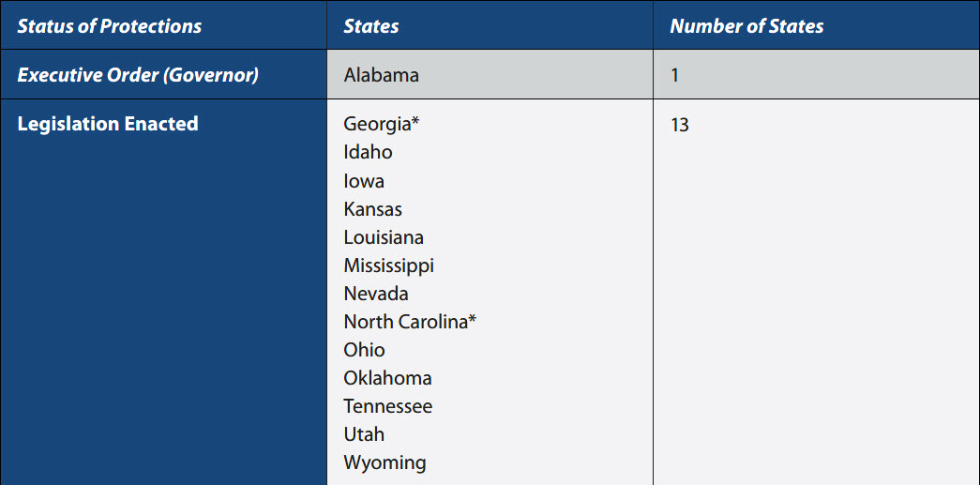Select Wyoming at the list bottom
Viewport: 980px width, 485px height.
click(384, 462)
